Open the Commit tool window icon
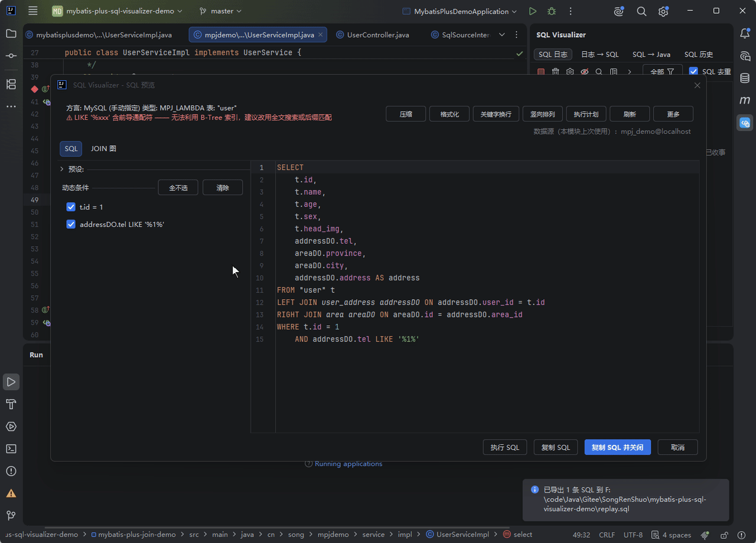This screenshot has height=543, width=756. (11, 55)
